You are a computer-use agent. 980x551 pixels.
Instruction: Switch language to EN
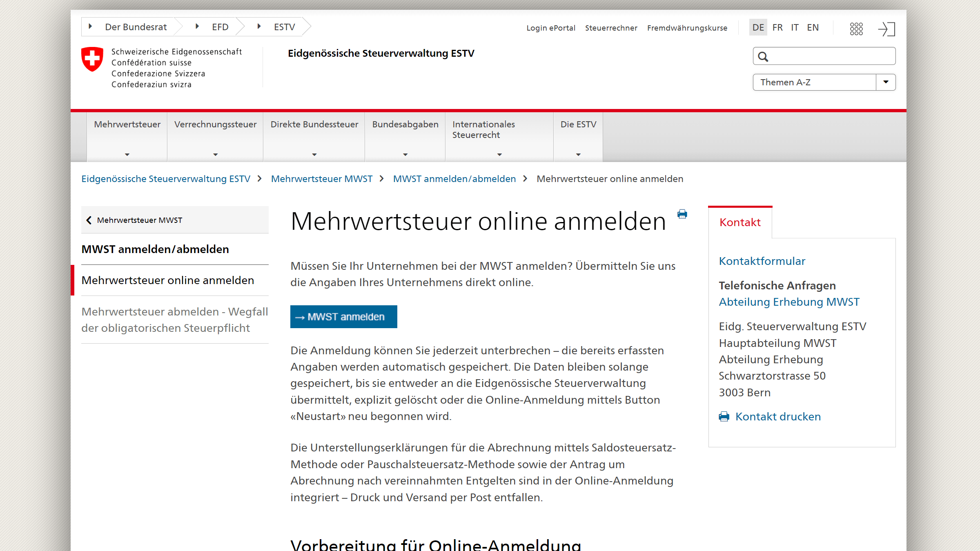813,27
